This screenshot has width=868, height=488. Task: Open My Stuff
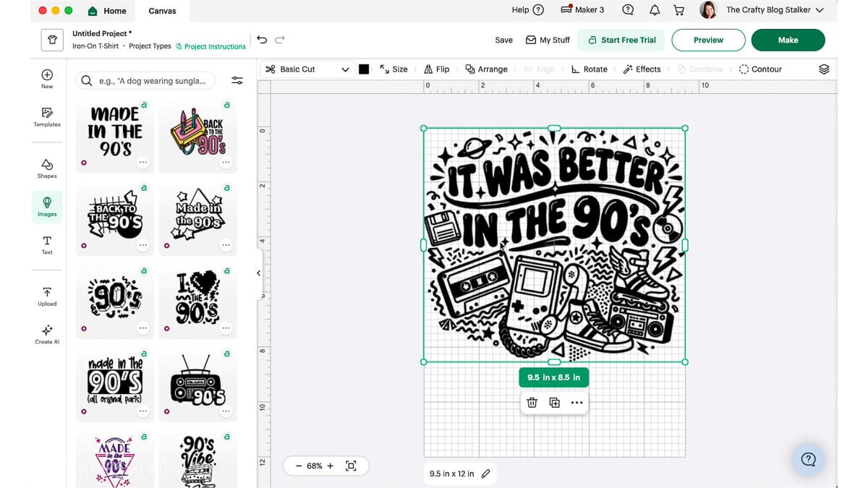[548, 40]
